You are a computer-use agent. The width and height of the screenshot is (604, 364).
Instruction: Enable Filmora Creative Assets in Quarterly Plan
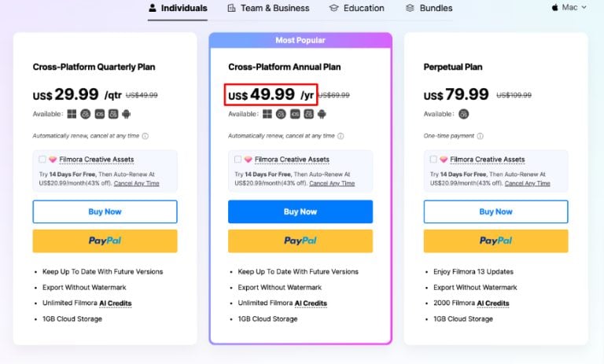coord(42,160)
